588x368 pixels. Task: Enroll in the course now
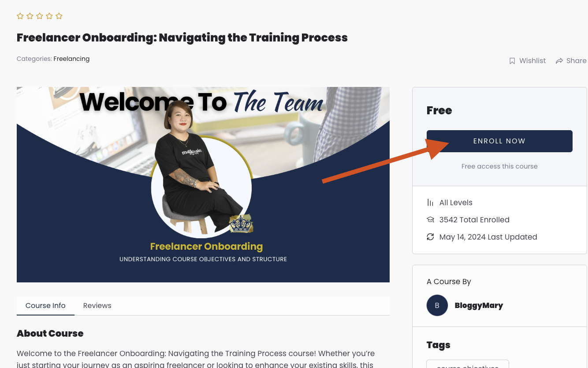click(499, 141)
